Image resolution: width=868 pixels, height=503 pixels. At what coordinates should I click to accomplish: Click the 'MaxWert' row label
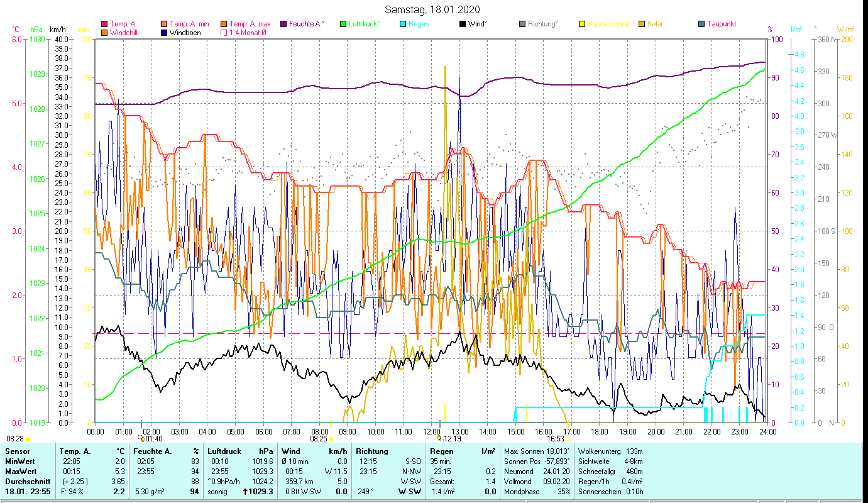[x=20, y=472]
